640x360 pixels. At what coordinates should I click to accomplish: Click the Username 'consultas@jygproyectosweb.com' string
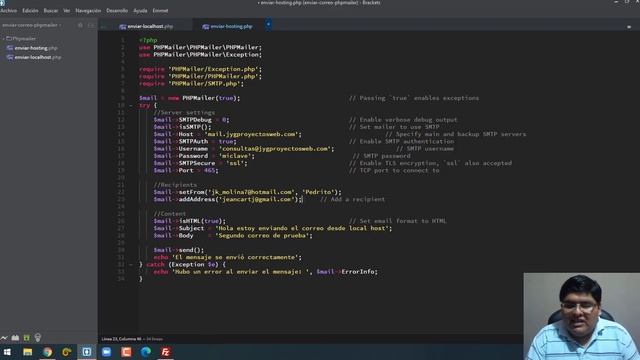[x=276, y=149]
